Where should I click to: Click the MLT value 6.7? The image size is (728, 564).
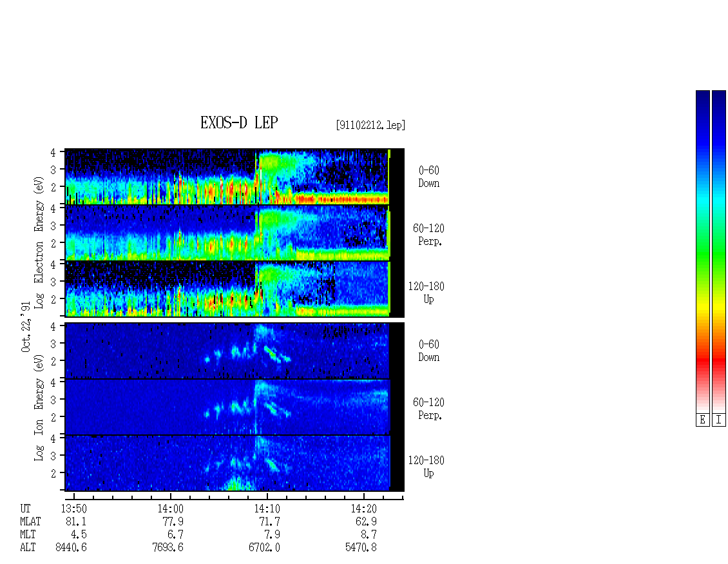[x=175, y=535]
